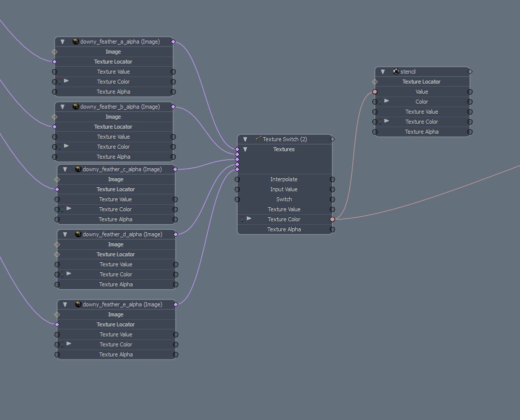Click the stencil node icon
This screenshot has width=520, height=420.
tap(396, 71)
